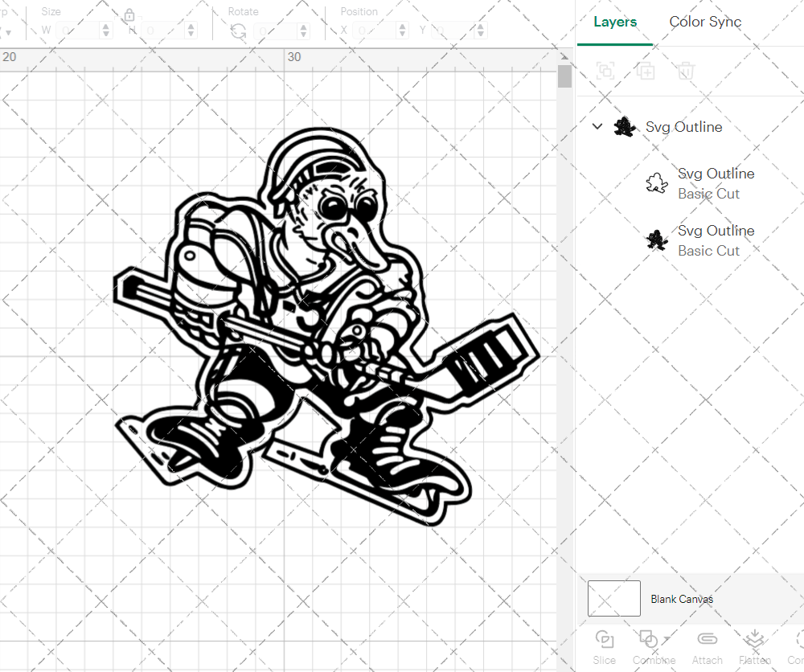
Task: Click the Slice tool
Action: click(x=605, y=647)
